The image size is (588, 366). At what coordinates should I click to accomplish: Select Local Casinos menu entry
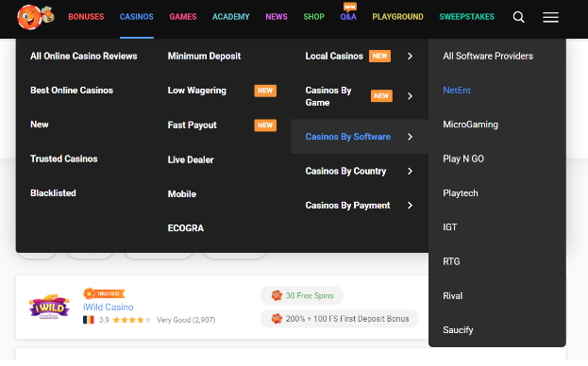(334, 57)
